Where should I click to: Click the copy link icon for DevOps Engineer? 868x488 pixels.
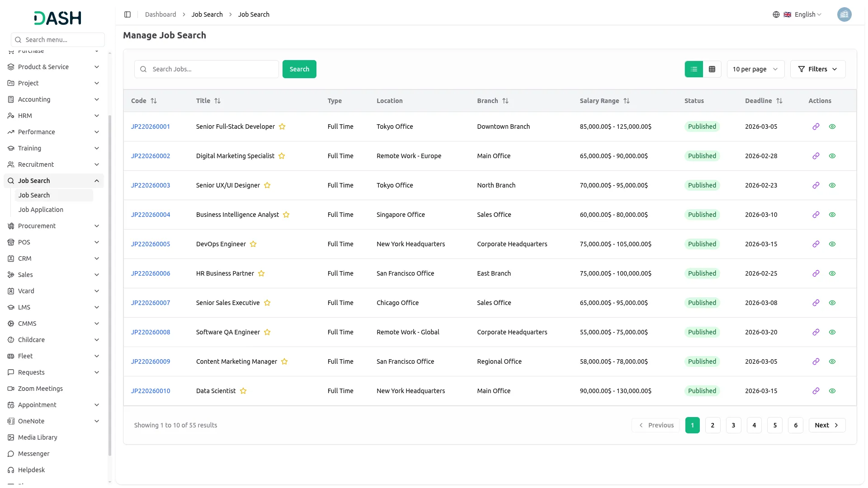coord(816,244)
